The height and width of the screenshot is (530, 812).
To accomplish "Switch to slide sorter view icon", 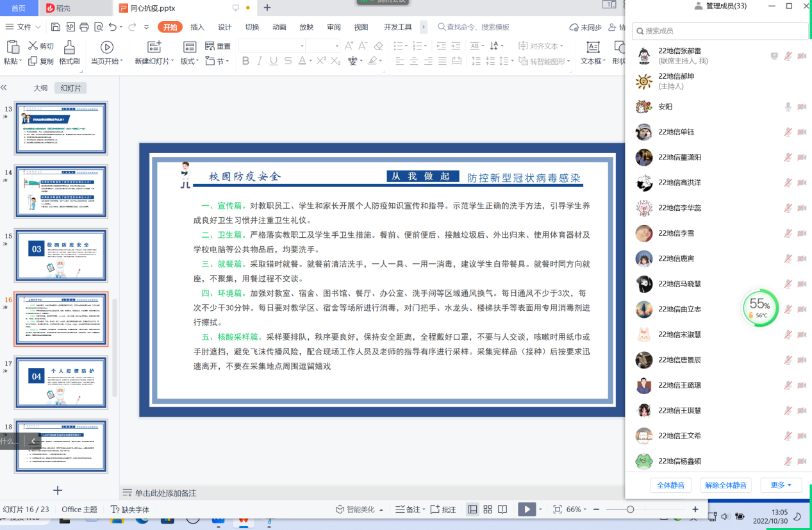I will point(488,509).
